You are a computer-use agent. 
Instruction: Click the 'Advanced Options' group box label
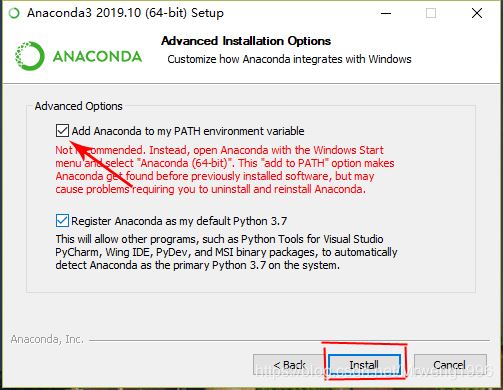(79, 106)
